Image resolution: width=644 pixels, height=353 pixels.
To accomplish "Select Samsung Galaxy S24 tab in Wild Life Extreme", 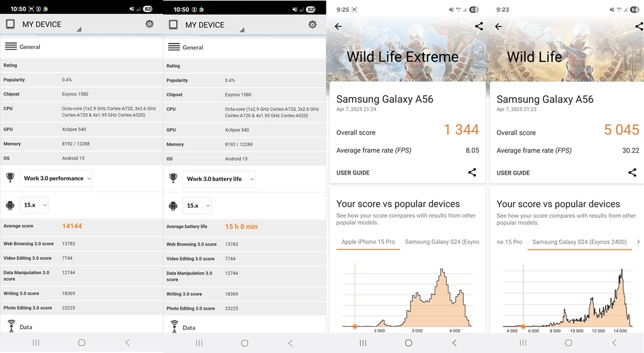I will 442,242.
